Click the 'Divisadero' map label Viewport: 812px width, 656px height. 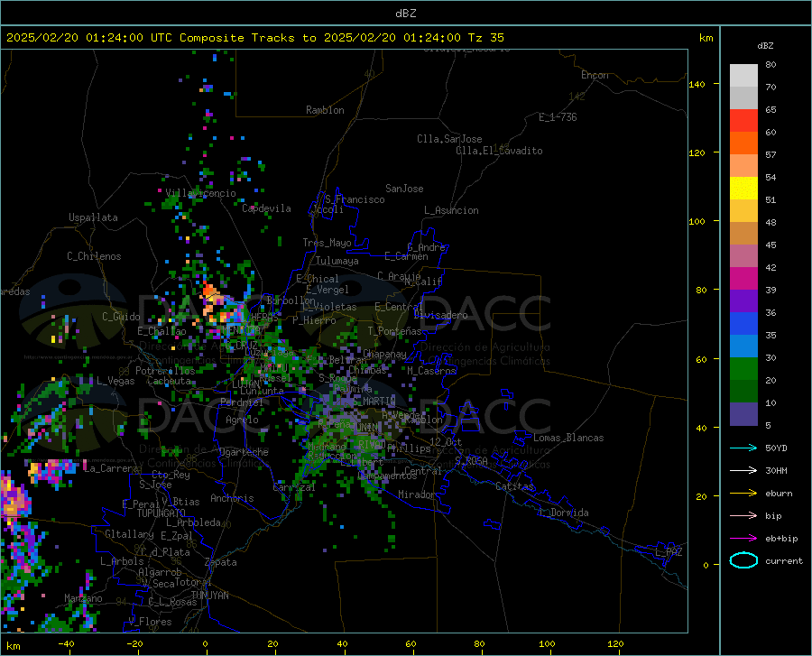(440, 315)
